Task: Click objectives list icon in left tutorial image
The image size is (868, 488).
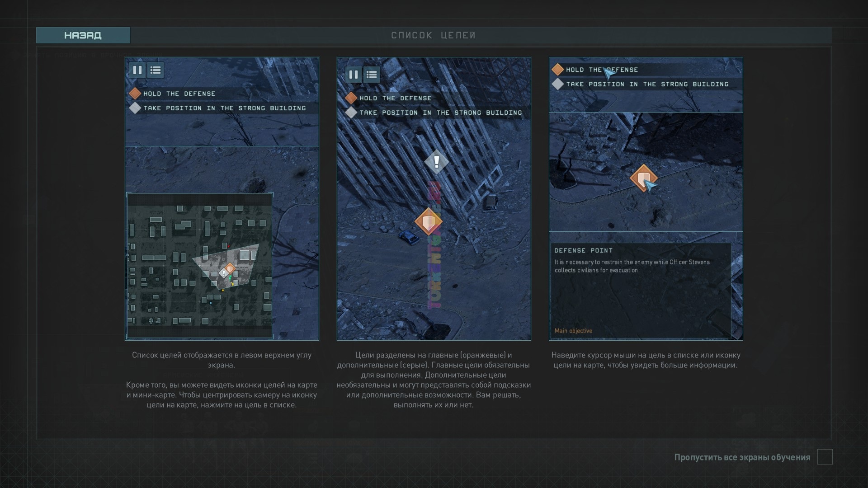Action: click(156, 70)
